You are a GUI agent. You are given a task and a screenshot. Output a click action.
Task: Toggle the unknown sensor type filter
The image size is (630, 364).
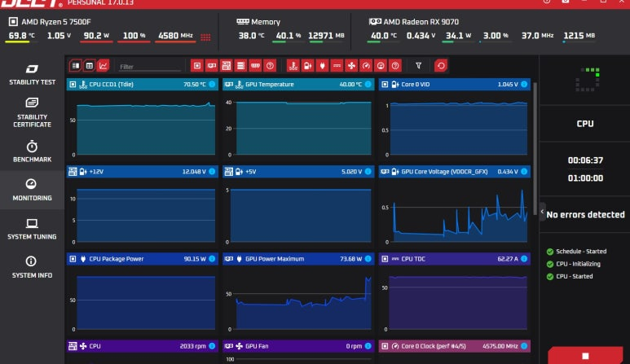click(395, 66)
